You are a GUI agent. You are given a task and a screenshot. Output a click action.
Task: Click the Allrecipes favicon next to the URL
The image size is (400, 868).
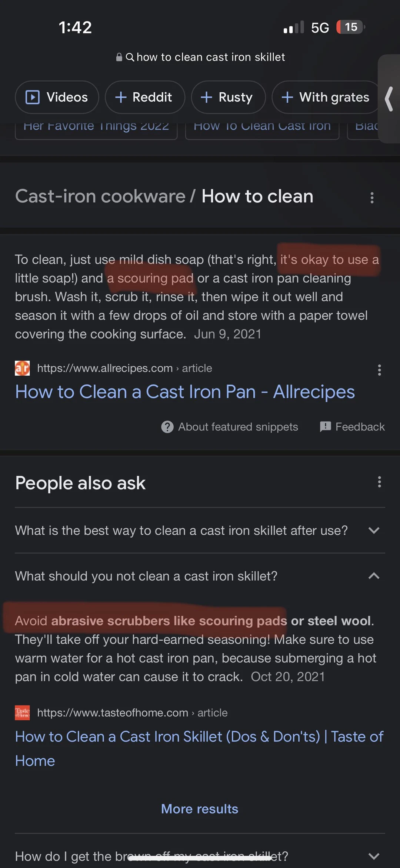point(22,368)
